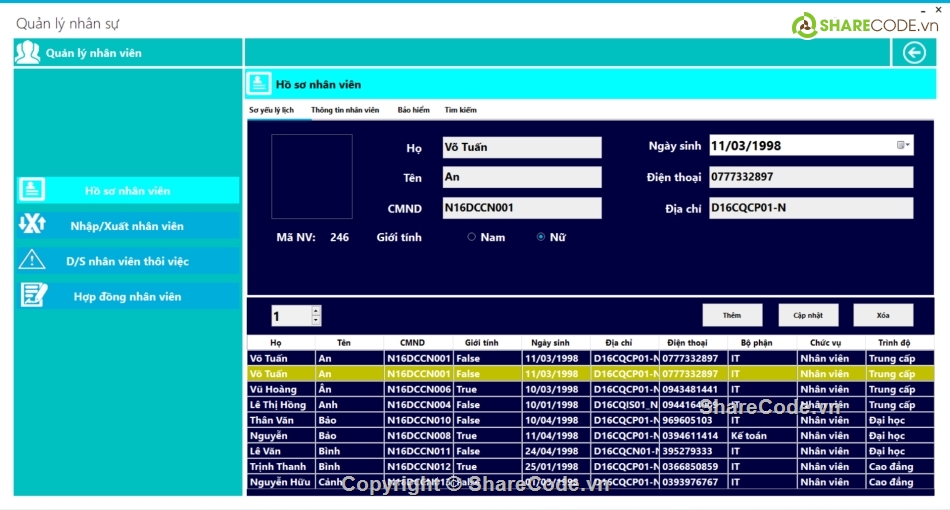Viewport: 950px width, 510px height.
Task: Increase the number stepper value
Action: tap(317, 311)
